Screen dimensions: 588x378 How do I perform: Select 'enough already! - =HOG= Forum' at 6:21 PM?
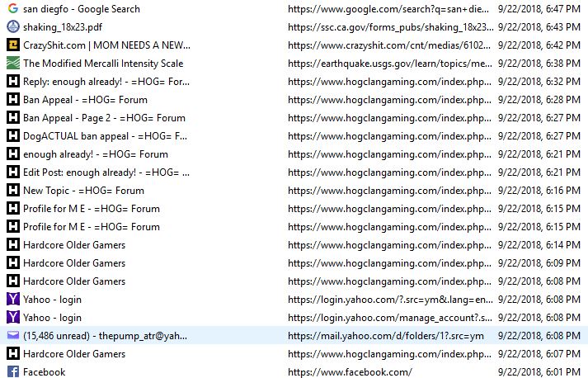[95, 154]
